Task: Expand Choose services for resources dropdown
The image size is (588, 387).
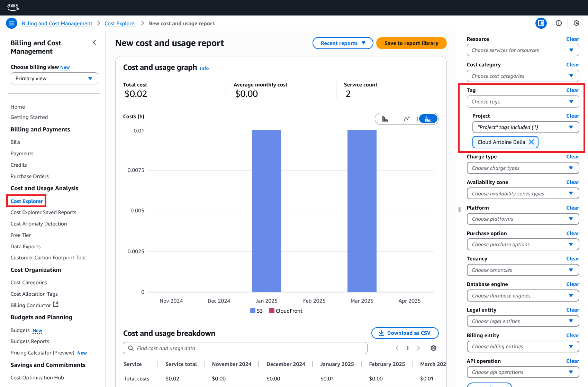Action: (x=523, y=50)
